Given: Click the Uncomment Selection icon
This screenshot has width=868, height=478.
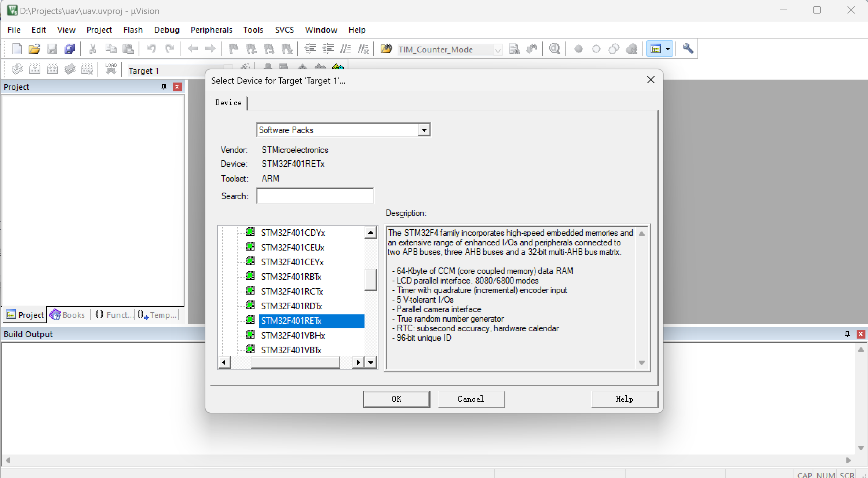Looking at the screenshot, I should coord(363,49).
